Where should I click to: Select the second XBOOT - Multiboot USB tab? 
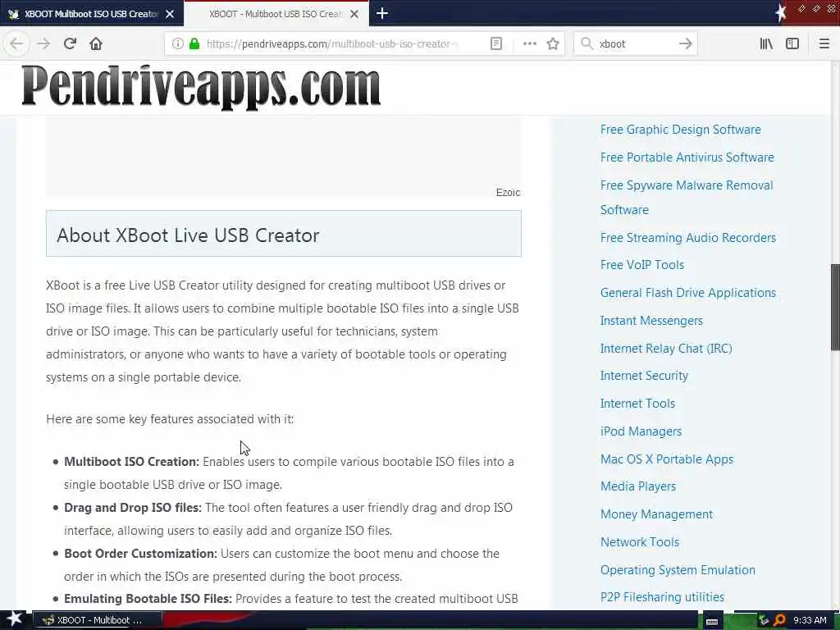coord(275,14)
